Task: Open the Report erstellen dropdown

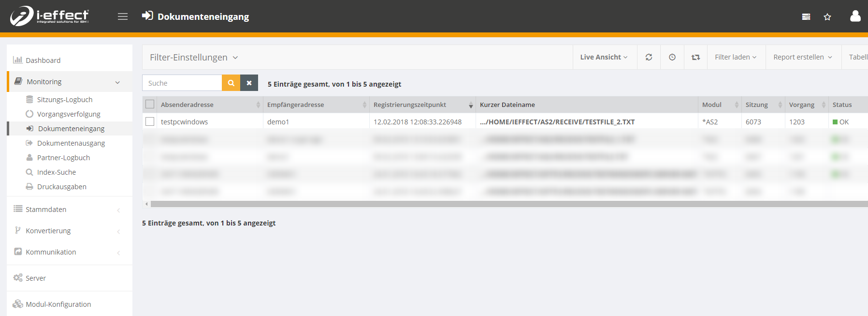Action: [x=802, y=57]
